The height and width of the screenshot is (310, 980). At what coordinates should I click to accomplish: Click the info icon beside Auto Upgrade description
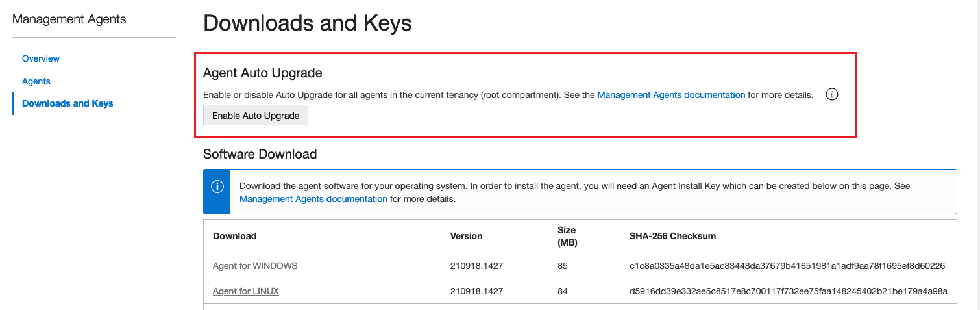(x=832, y=95)
